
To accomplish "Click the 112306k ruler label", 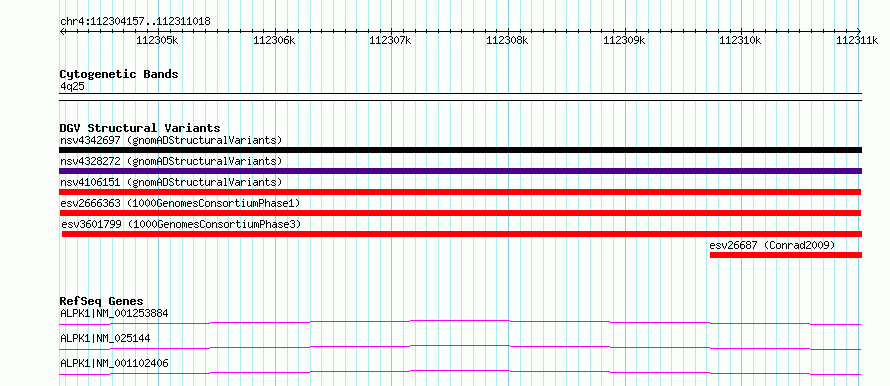I will [274, 40].
